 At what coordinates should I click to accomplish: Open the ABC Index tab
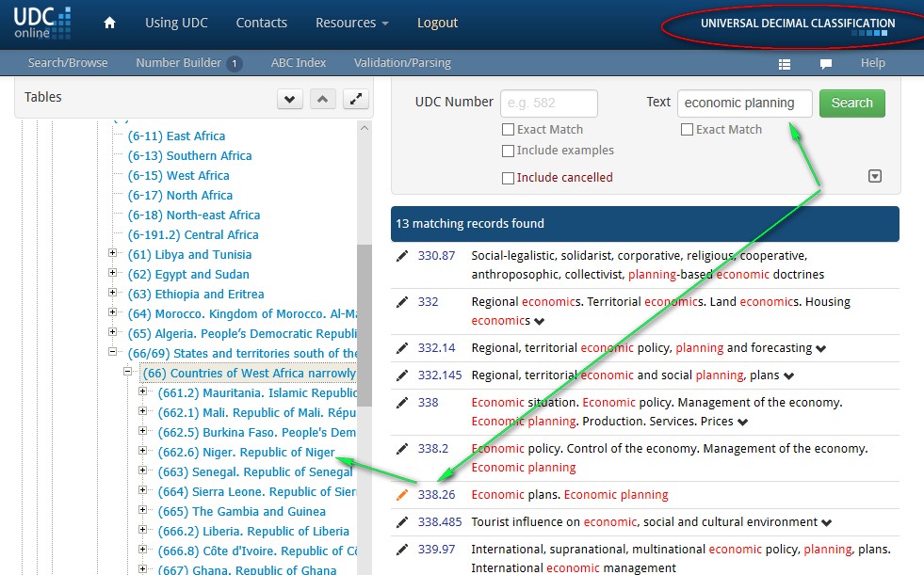click(x=298, y=63)
